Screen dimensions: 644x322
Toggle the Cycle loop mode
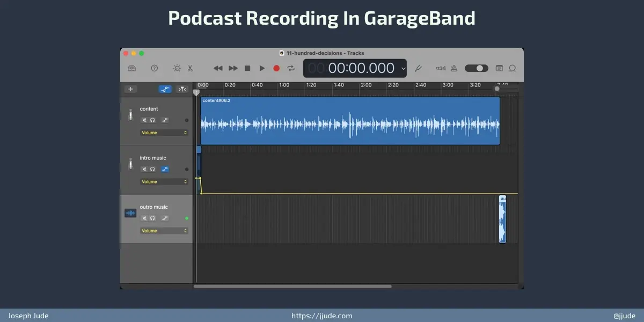(291, 68)
